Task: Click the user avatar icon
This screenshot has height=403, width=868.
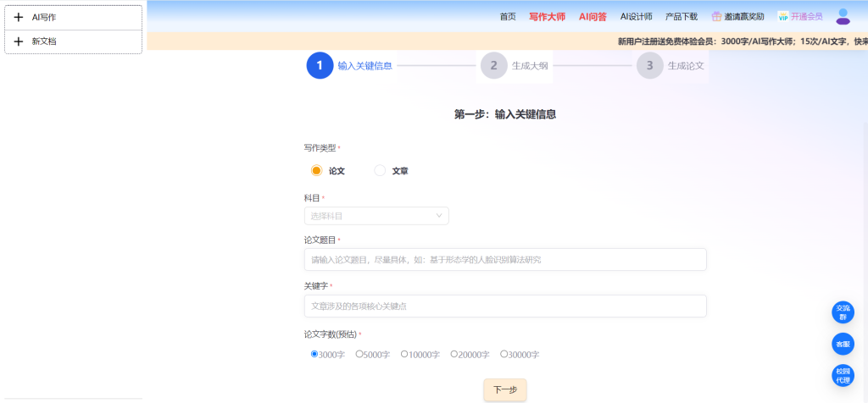Action: [x=843, y=16]
